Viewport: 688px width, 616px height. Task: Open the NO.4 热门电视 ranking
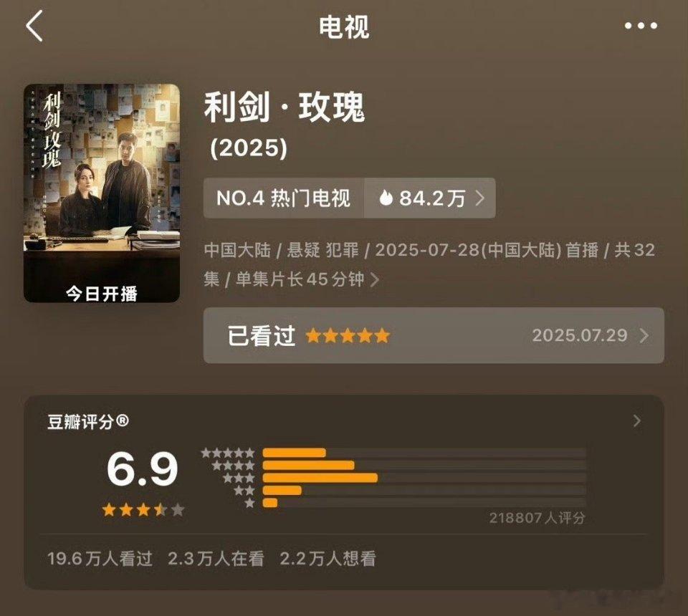[x=284, y=198]
